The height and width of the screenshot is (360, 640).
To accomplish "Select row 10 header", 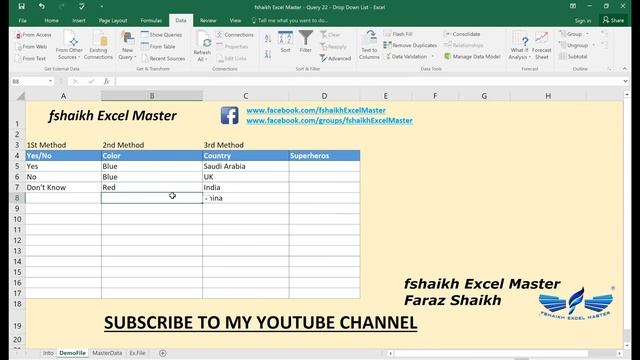I will point(17,219).
